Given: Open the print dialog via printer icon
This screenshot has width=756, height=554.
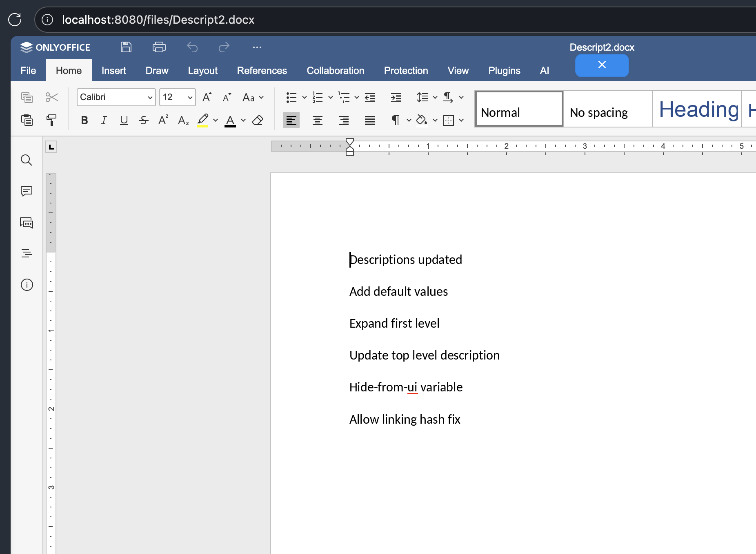Looking at the screenshot, I should [159, 47].
